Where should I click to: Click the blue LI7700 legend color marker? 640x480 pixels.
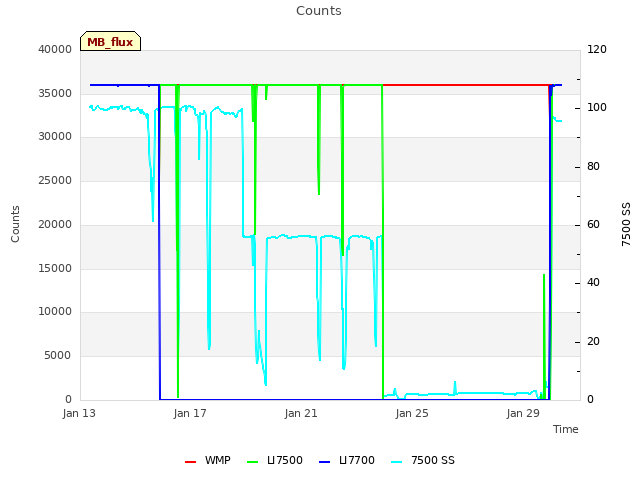tap(324, 462)
